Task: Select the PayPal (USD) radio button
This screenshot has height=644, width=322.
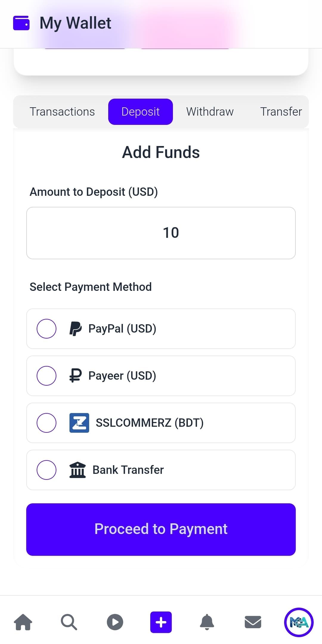Action: coord(47,329)
